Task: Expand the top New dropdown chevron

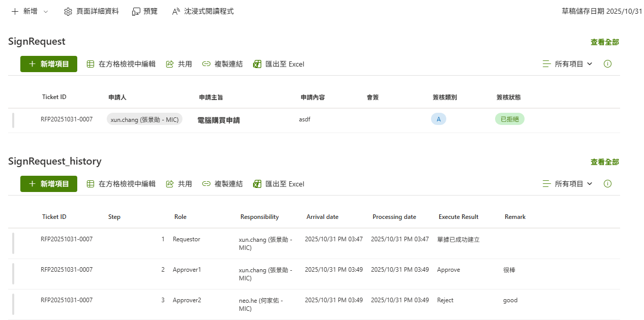Action: coord(46,11)
